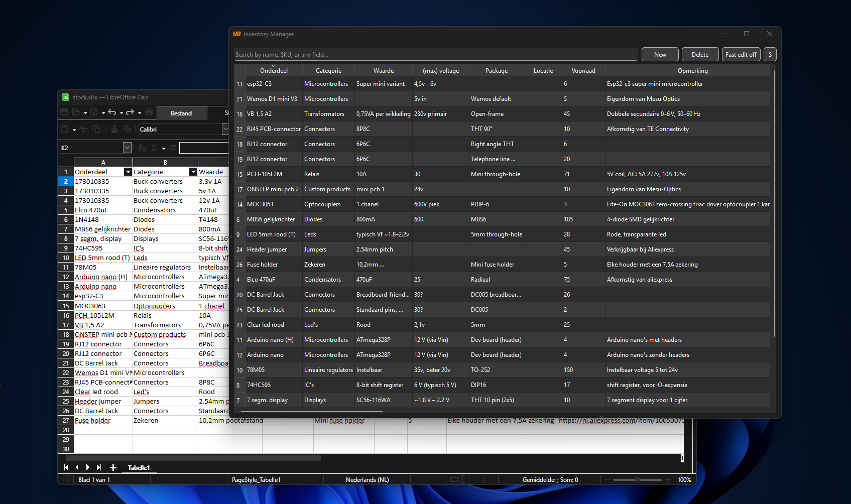Select the Clone formatting paintbrush icon
This screenshot has height=504, width=851.
(114, 130)
